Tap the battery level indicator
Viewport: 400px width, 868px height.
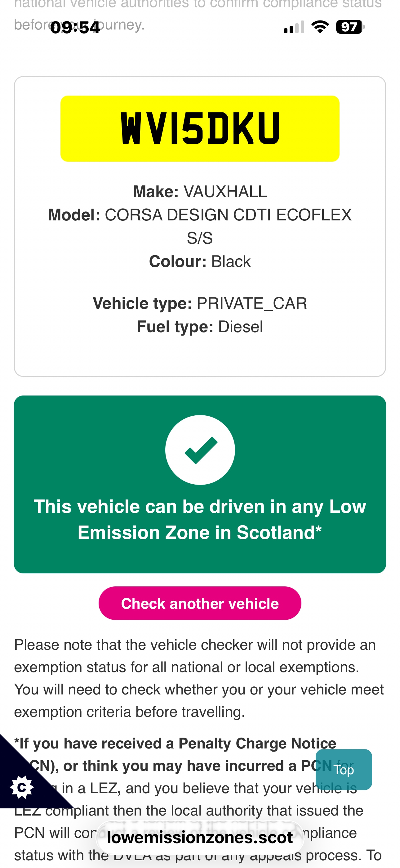pos(349,27)
